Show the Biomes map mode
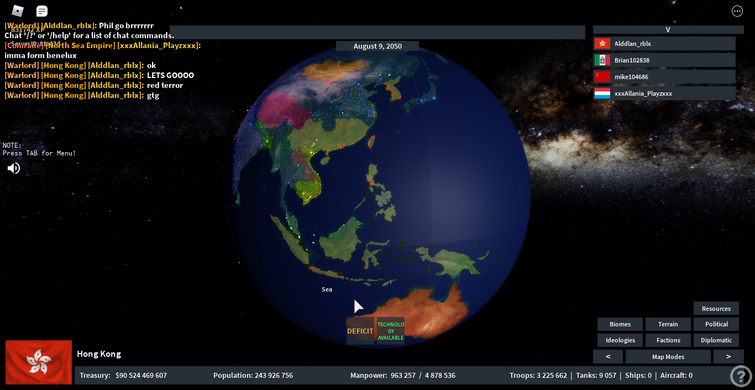 (x=620, y=325)
